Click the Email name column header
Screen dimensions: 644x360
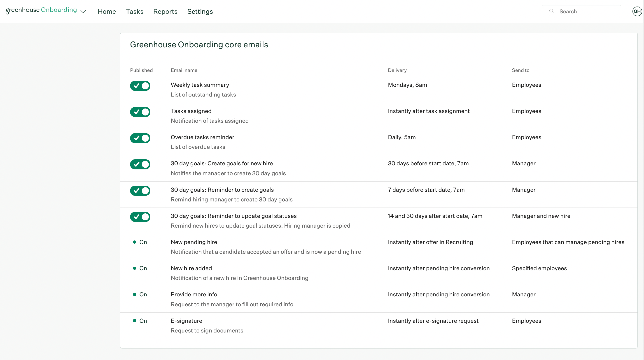click(184, 70)
